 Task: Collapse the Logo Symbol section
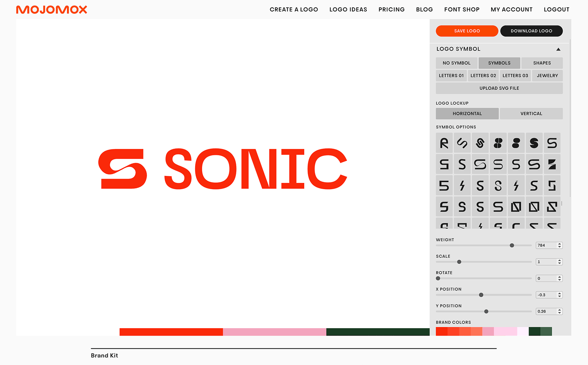(558, 49)
